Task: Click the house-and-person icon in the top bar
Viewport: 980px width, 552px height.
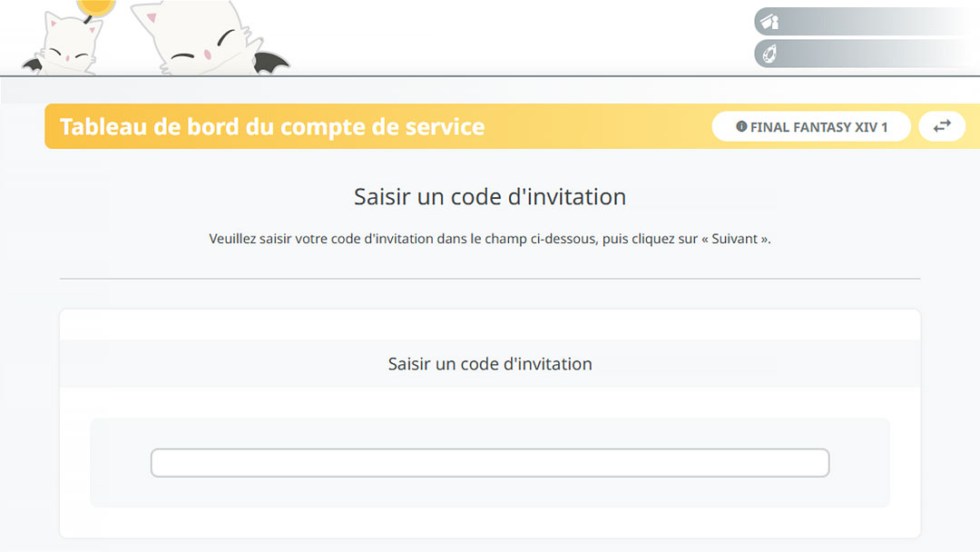Action: coord(769,23)
